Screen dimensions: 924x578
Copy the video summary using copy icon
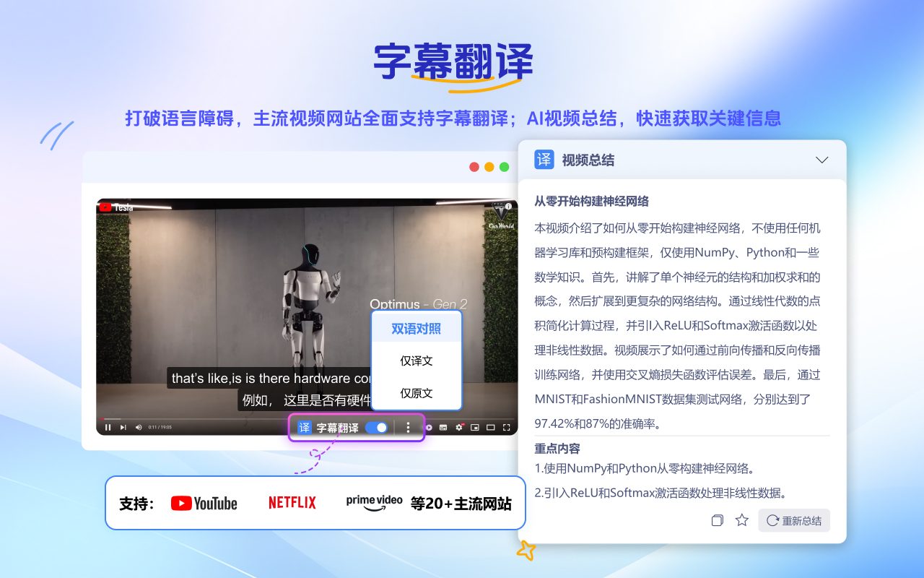coord(717,520)
